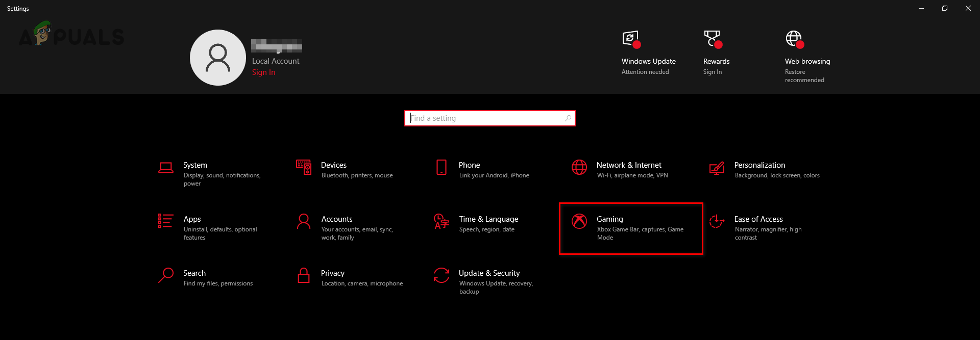
Task: Open the Phone category title
Action: (x=470, y=165)
